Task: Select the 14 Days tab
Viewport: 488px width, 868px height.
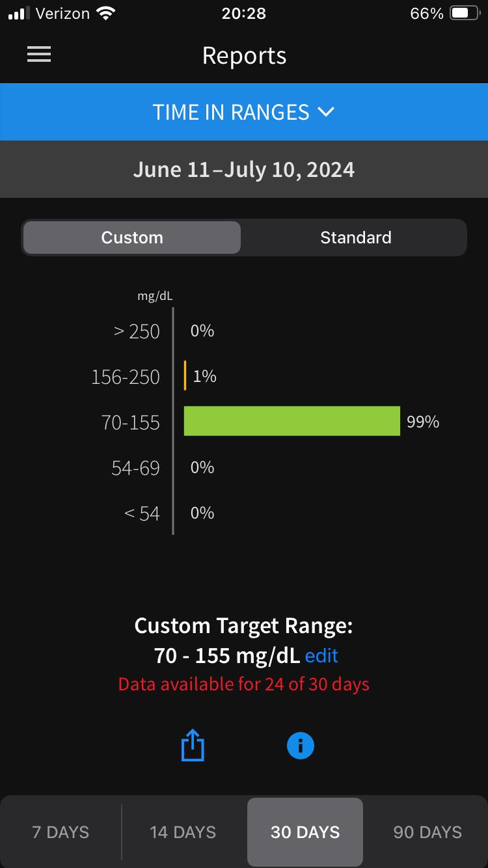Action: [183, 832]
